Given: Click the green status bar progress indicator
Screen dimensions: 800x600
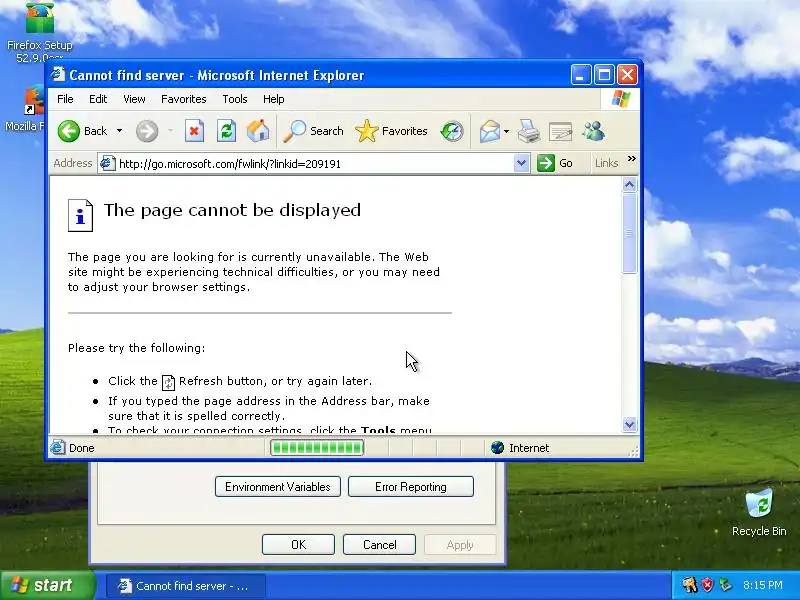Looking at the screenshot, I should 317,448.
